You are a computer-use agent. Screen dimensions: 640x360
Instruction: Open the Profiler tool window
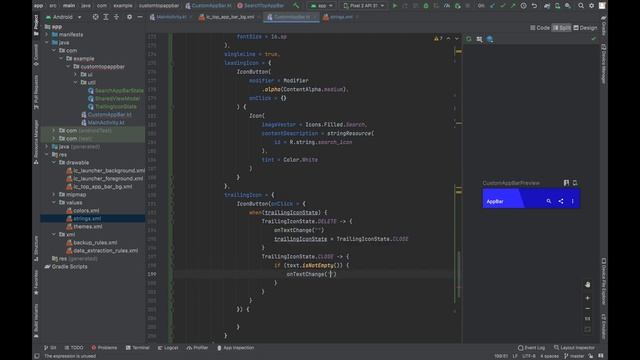click(x=197, y=348)
